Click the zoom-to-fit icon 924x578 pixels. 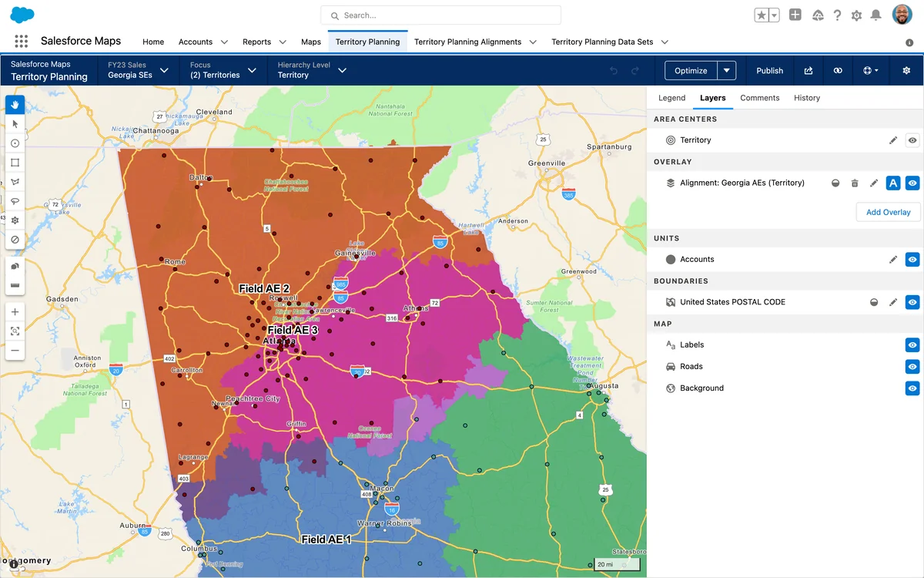[15, 331]
